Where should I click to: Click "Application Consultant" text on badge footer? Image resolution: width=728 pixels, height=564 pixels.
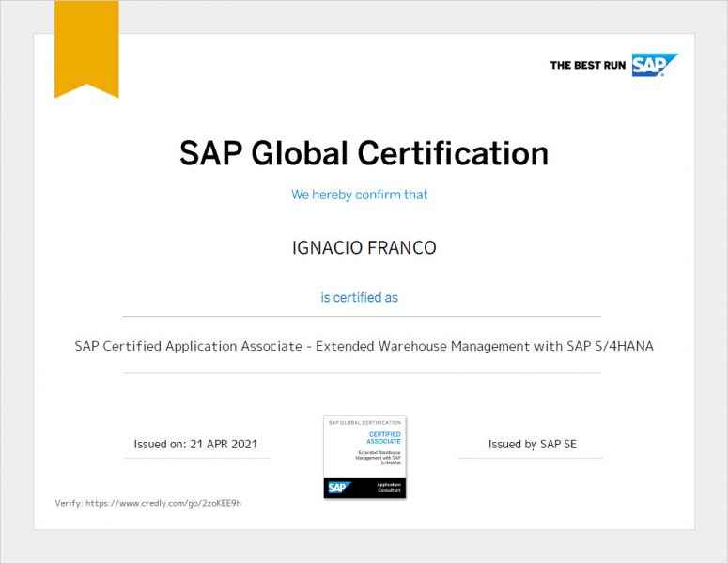(388, 487)
